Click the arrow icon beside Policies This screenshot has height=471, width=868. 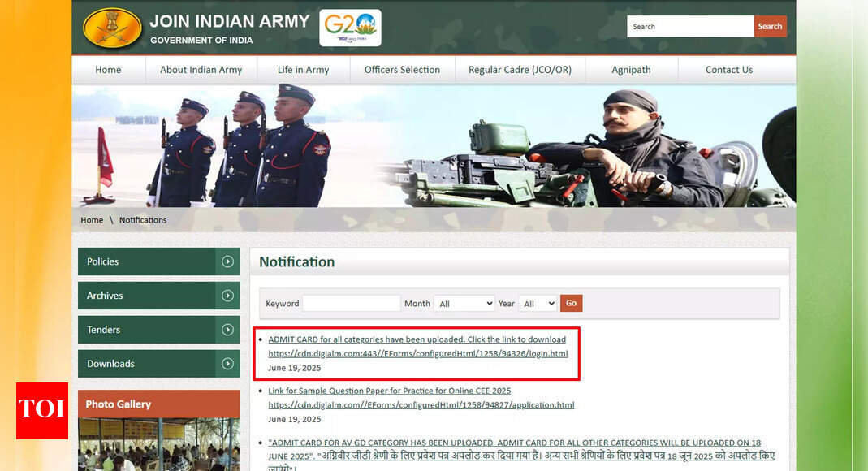tap(227, 261)
